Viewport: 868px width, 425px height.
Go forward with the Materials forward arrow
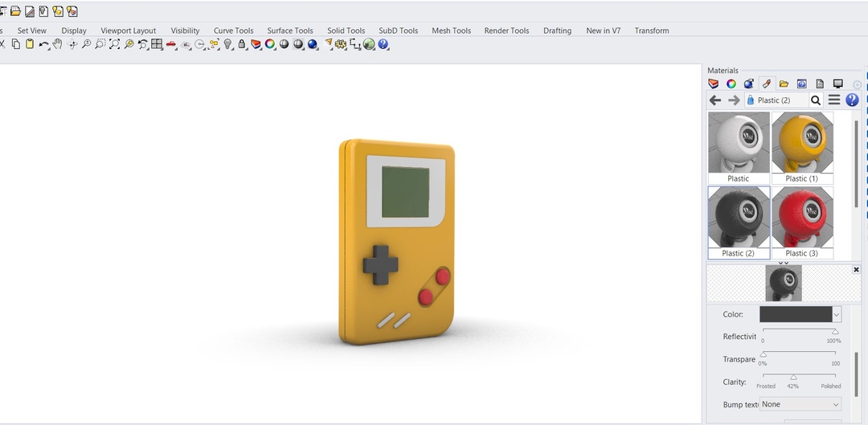734,100
